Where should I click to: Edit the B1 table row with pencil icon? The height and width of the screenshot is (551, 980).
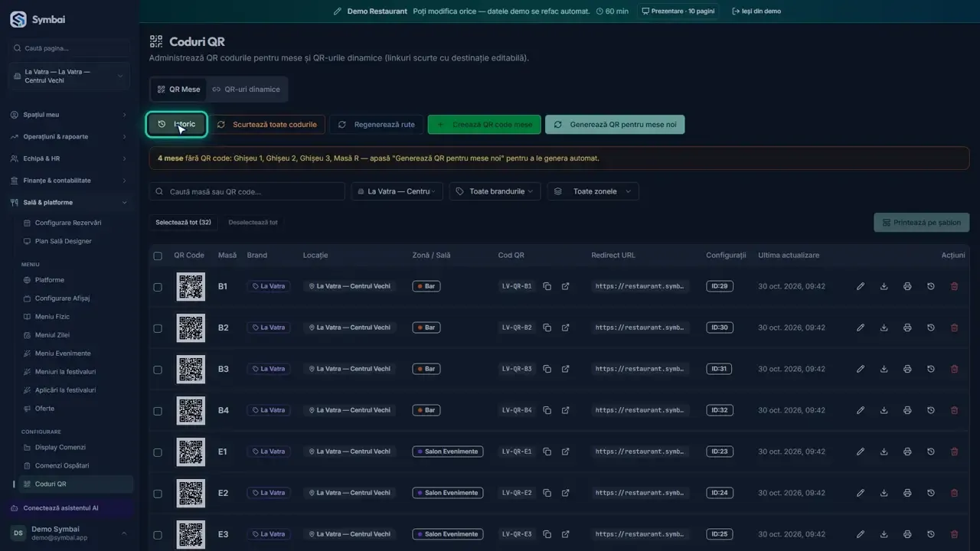861,286
